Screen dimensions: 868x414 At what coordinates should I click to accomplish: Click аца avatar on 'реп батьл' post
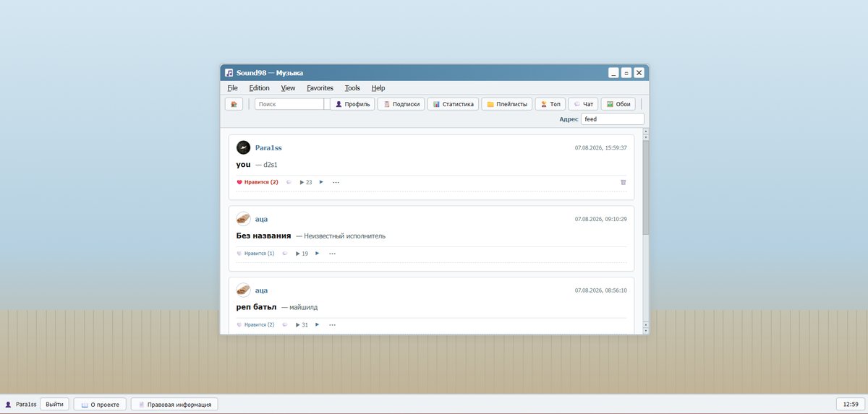pos(244,290)
